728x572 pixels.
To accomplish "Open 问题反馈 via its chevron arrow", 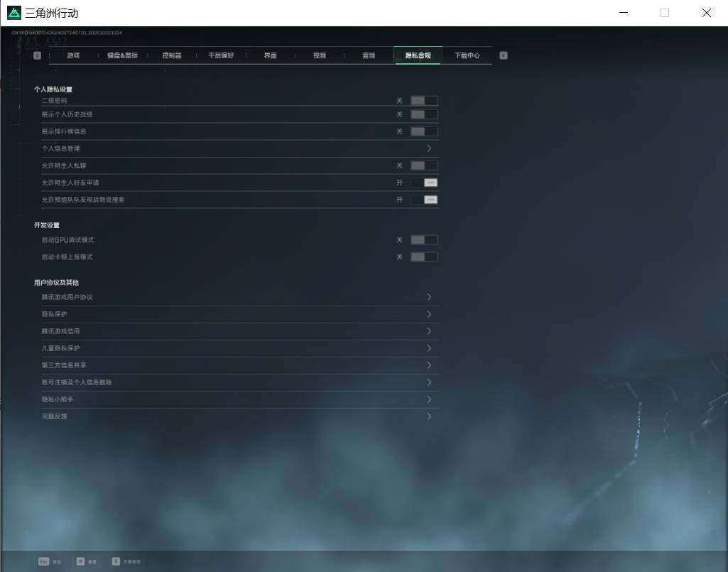I will (429, 416).
